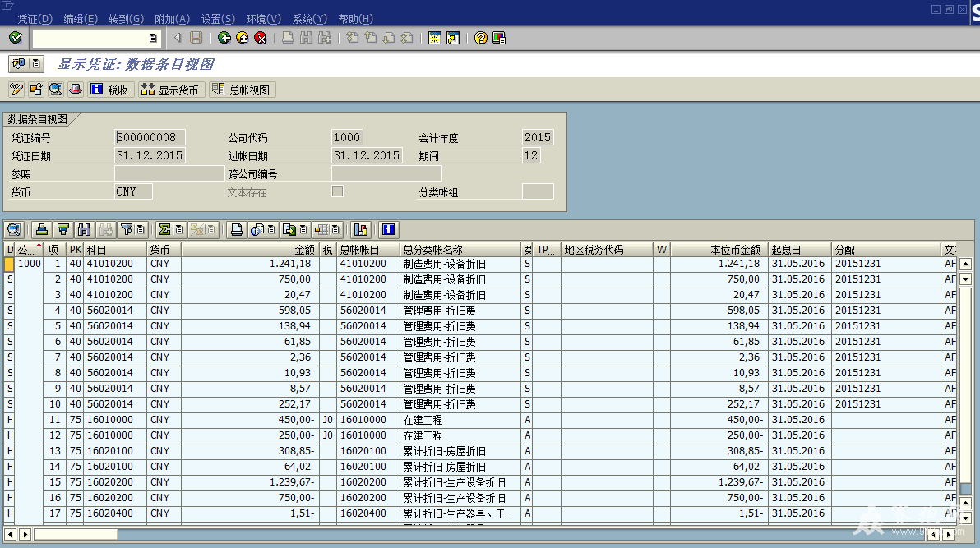
Task: Expand the filter options dropdown arrow
Action: click(141, 230)
